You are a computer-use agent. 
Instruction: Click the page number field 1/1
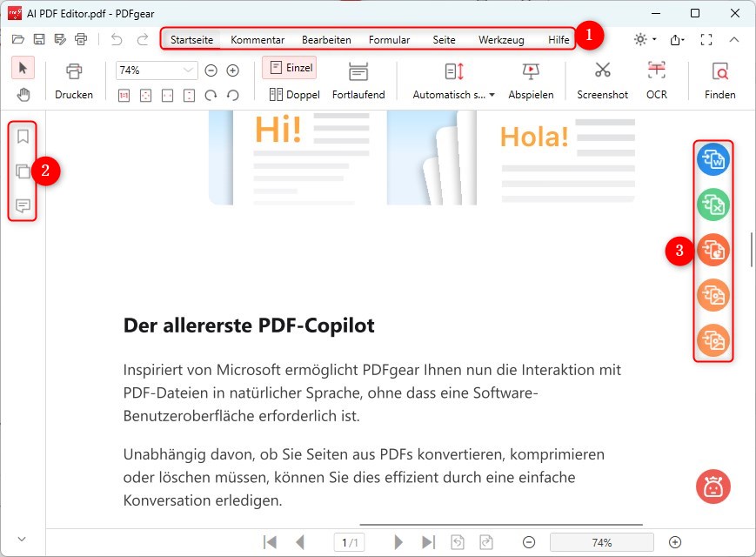(x=350, y=542)
